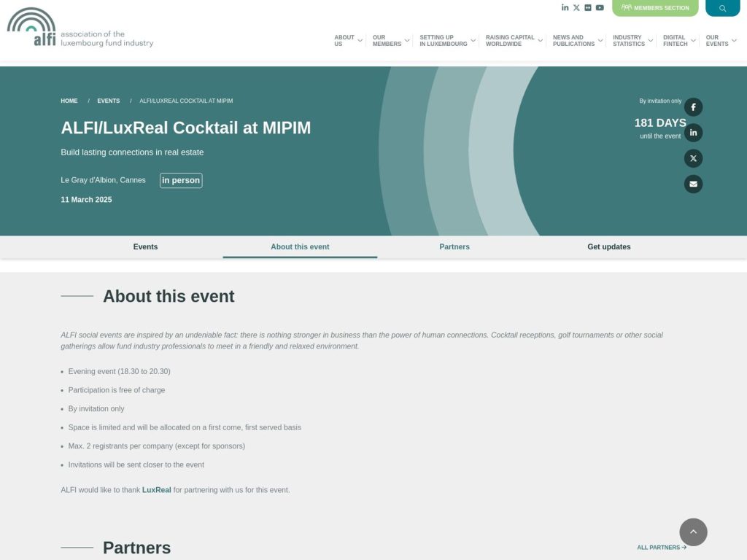Viewport: 747px width, 560px height.
Task: Visit ALFI's X profile in the header
Action: pyautogui.click(x=576, y=7)
